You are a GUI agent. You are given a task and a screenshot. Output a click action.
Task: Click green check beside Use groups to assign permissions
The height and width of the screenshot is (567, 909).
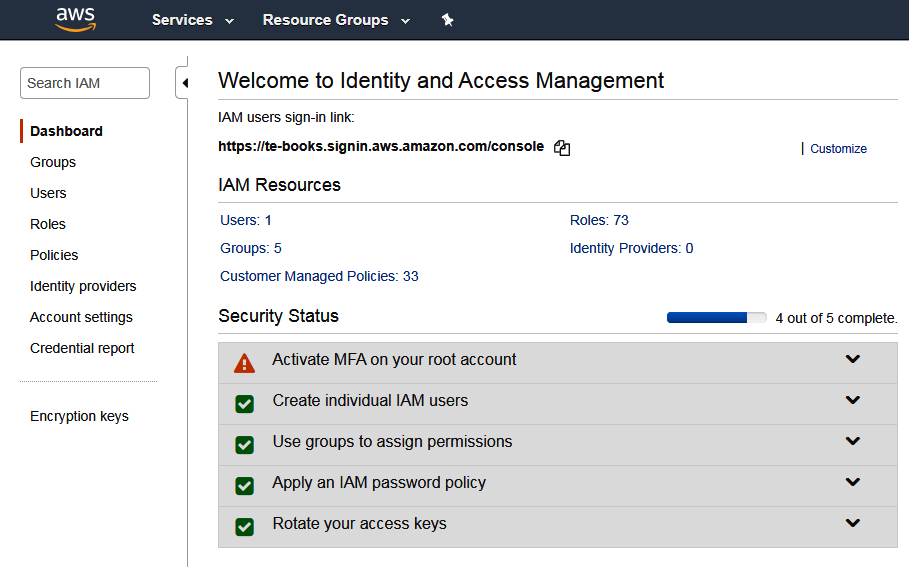[x=245, y=445]
